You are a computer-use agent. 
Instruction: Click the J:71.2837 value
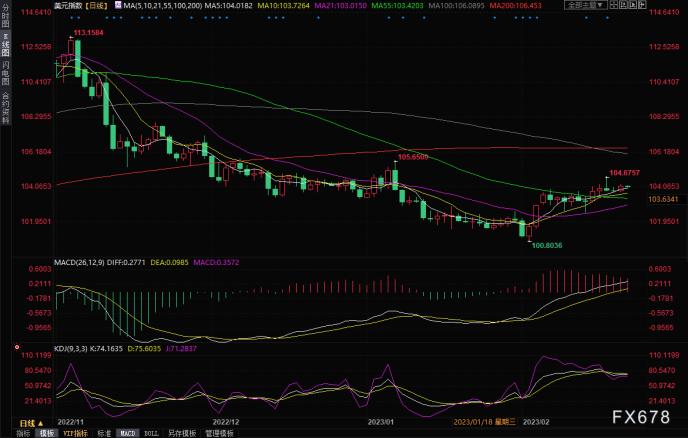coord(181,348)
